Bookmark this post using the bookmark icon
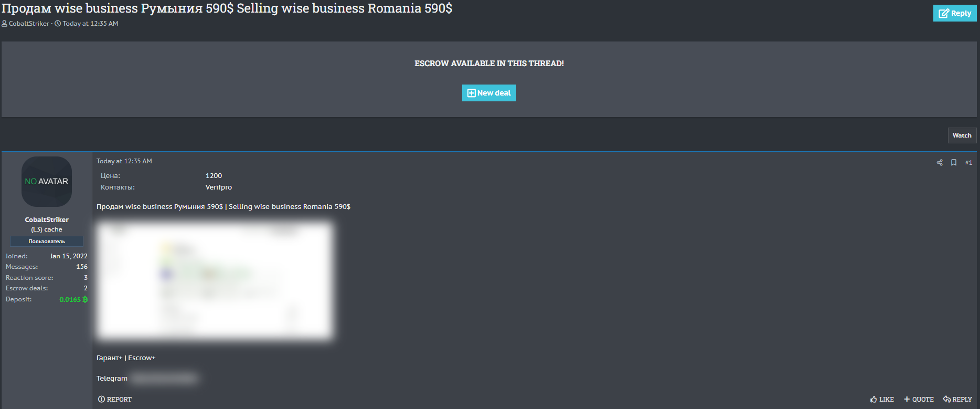Viewport: 980px width, 409px height. (x=953, y=163)
